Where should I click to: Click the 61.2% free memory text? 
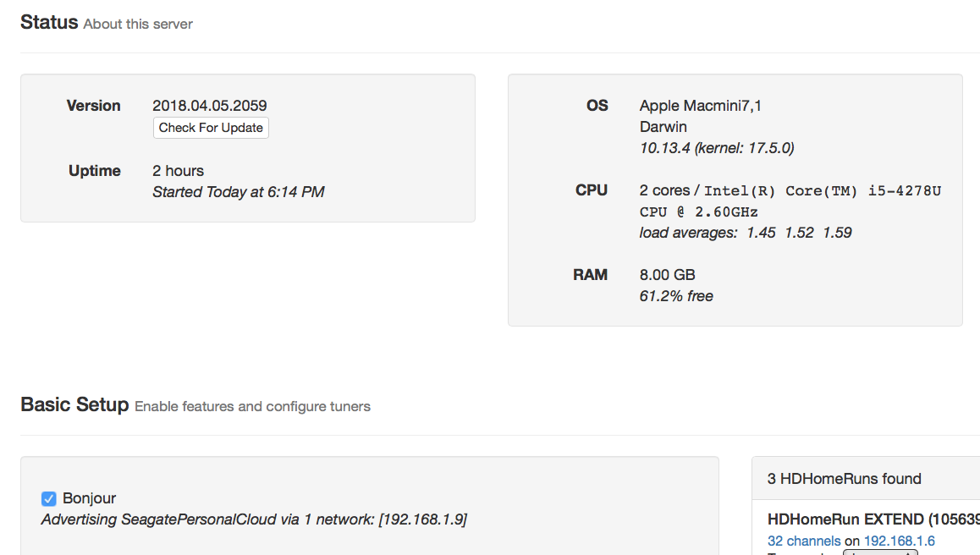[676, 296]
